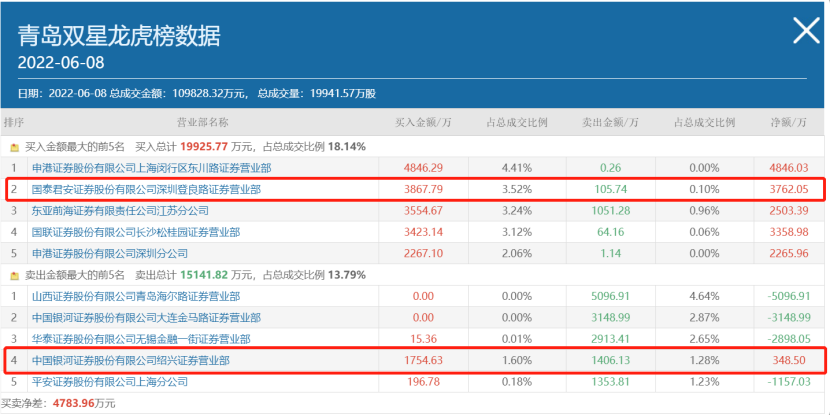Click the 排序 column header
The image size is (830, 415).
(14, 123)
